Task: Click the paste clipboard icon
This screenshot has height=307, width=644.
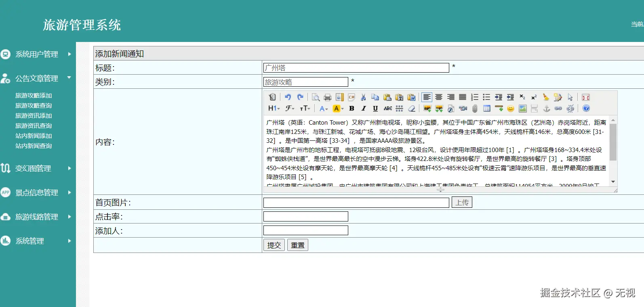Action: click(x=387, y=97)
